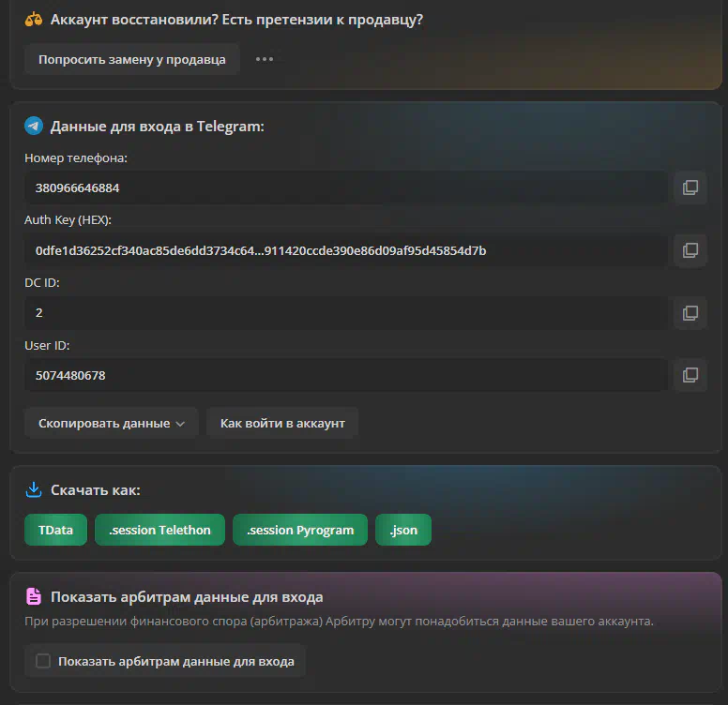Select the phone number field 380966646884
This screenshot has width=728, height=705.
[x=346, y=187]
